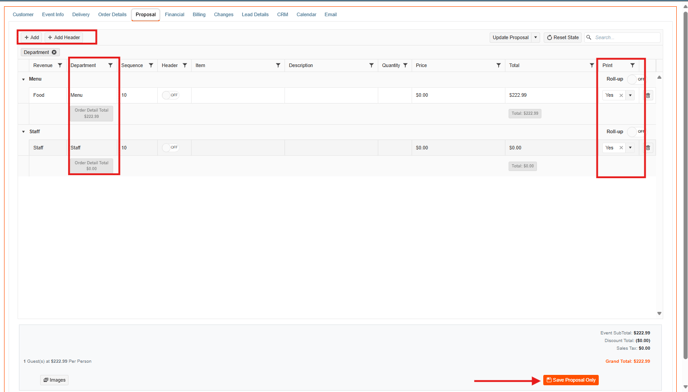Open the Images button

coord(54,380)
